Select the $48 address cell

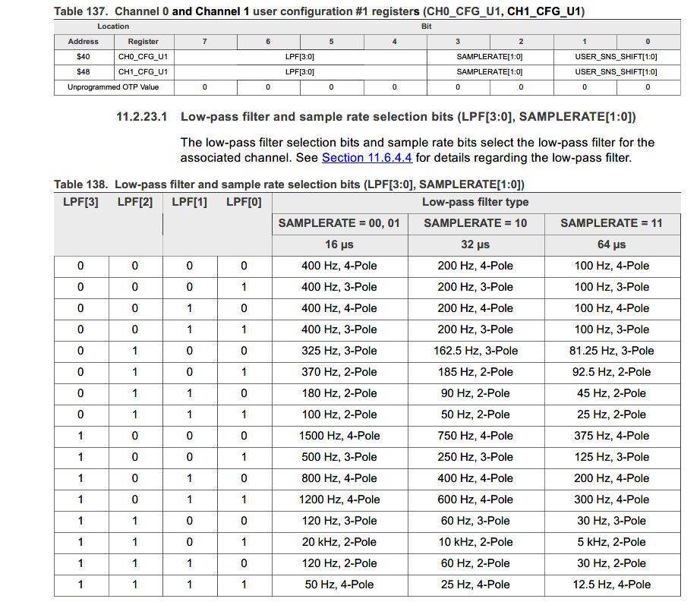point(84,72)
